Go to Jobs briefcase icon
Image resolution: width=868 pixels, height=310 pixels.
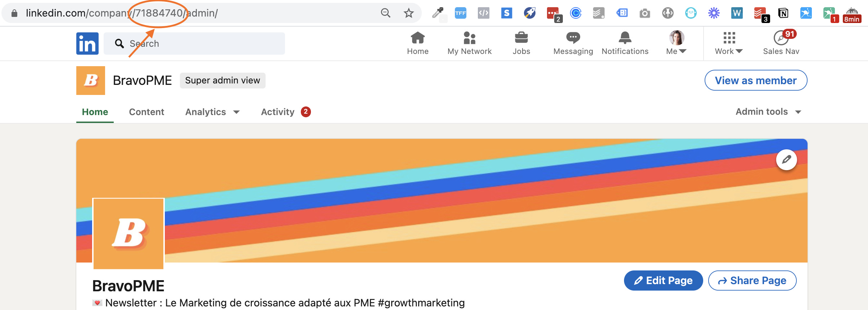521,38
